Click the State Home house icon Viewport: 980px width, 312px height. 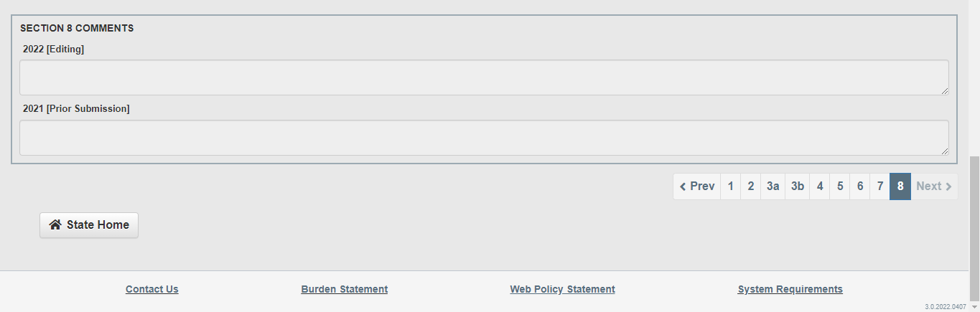[55, 225]
